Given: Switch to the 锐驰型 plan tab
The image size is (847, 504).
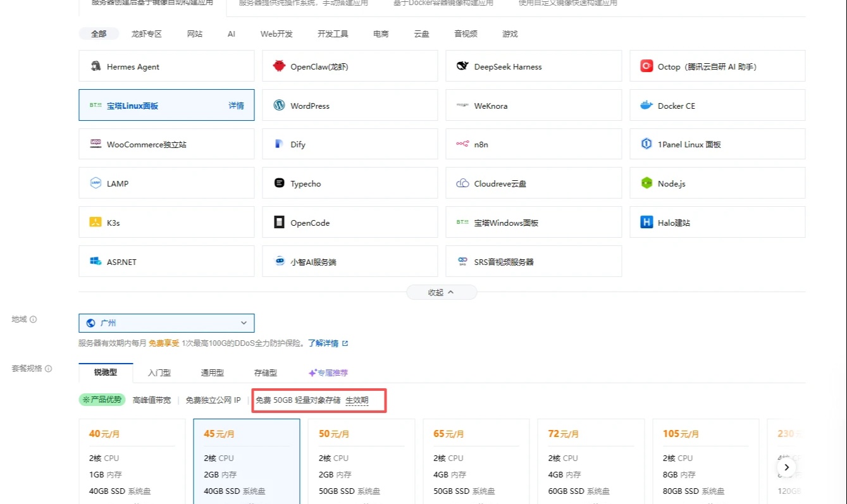Looking at the screenshot, I should pos(106,373).
